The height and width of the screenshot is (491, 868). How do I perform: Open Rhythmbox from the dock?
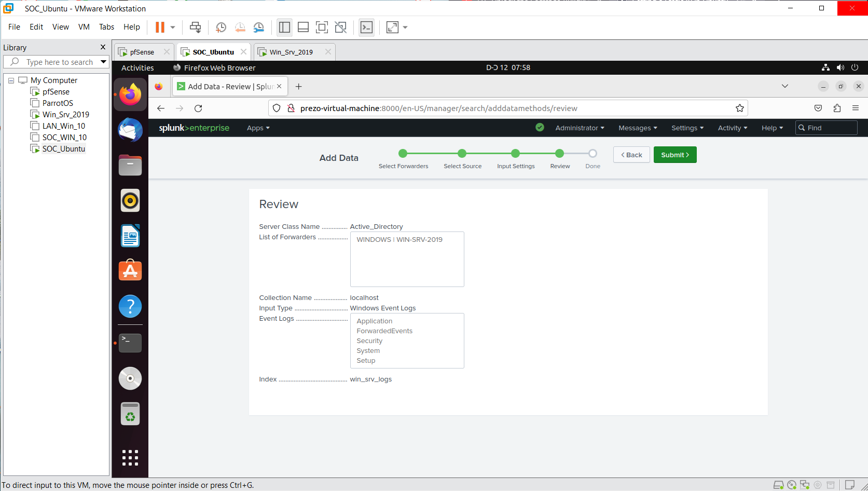coord(130,200)
